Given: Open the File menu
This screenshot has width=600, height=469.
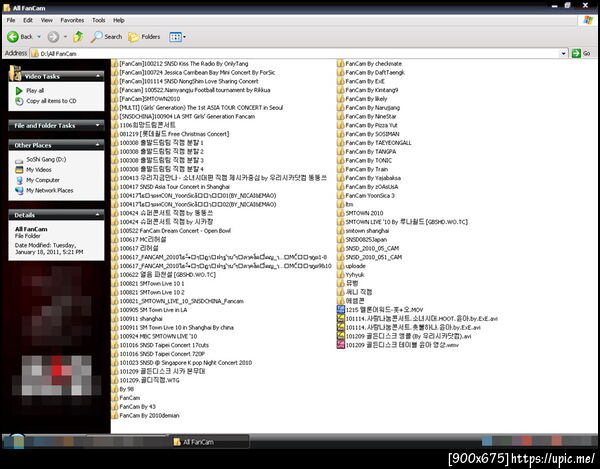Looking at the screenshot, I should click(11, 20).
